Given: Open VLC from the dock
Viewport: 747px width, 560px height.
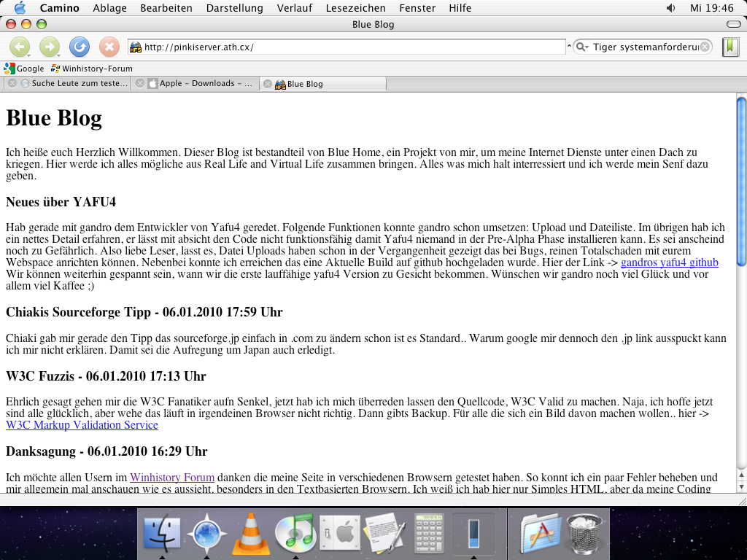Looking at the screenshot, I should click(251, 534).
